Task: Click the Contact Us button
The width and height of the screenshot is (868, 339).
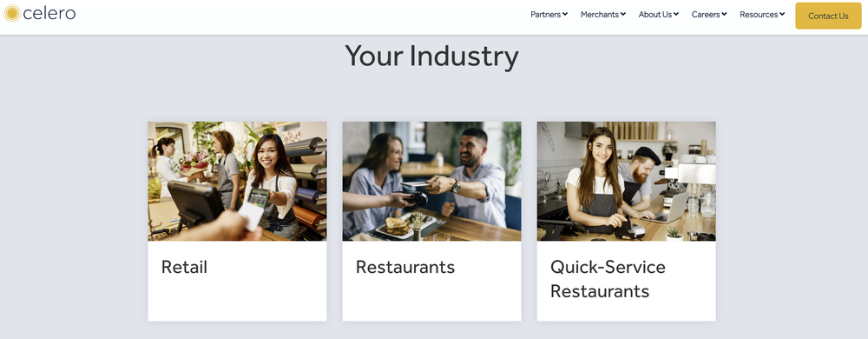Action: pyautogui.click(x=828, y=16)
